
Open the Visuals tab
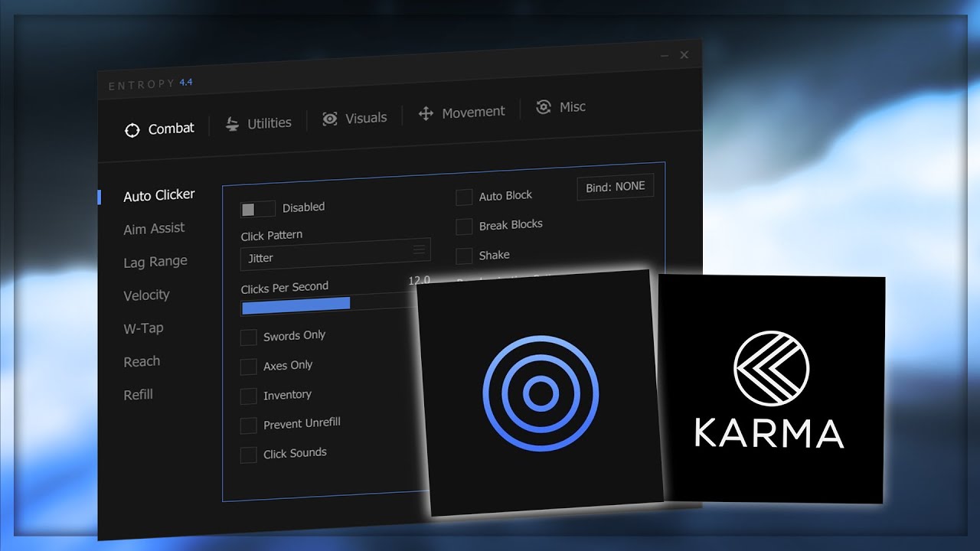point(354,118)
